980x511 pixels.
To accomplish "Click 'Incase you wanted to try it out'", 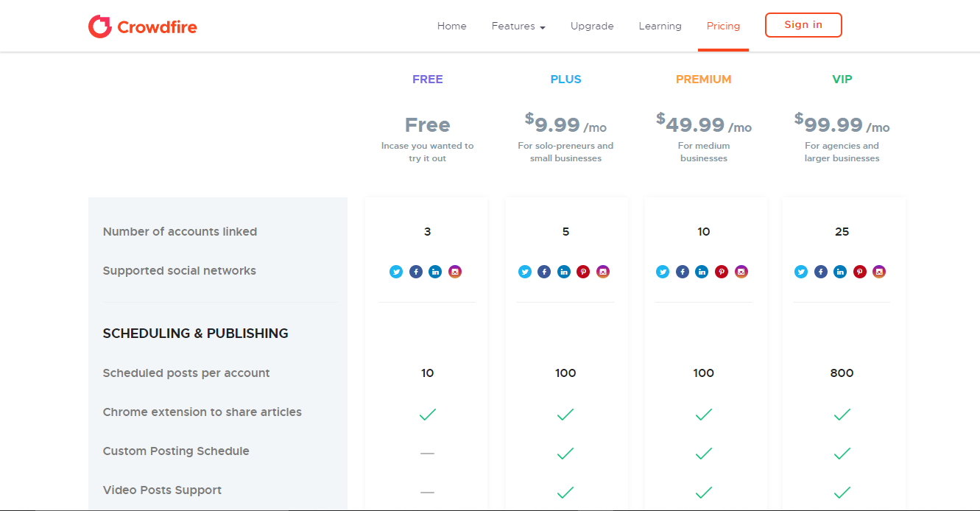I will (x=428, y=152).
